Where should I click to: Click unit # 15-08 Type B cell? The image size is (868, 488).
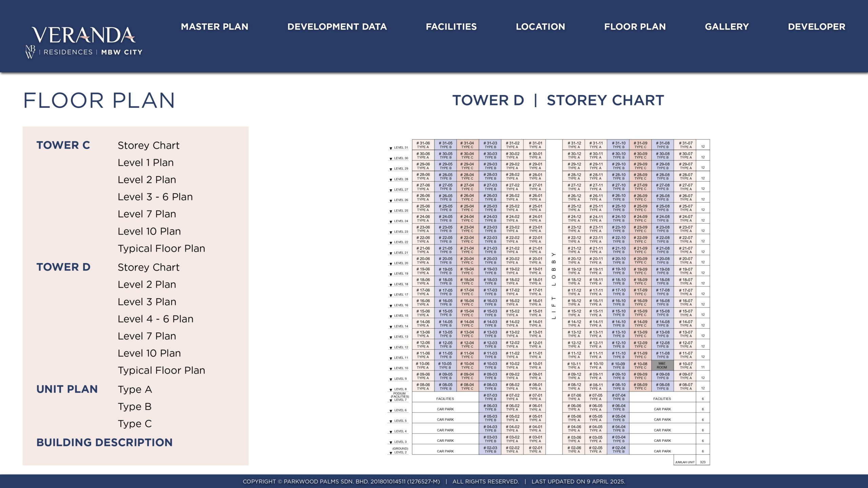click(663, 313)
